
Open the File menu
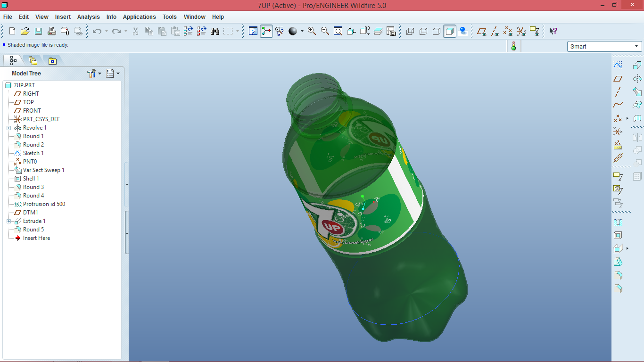[x=8, y=17]
